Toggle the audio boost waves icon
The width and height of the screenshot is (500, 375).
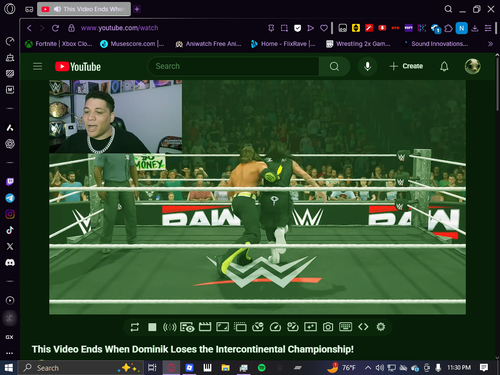(x=169, y=327)
